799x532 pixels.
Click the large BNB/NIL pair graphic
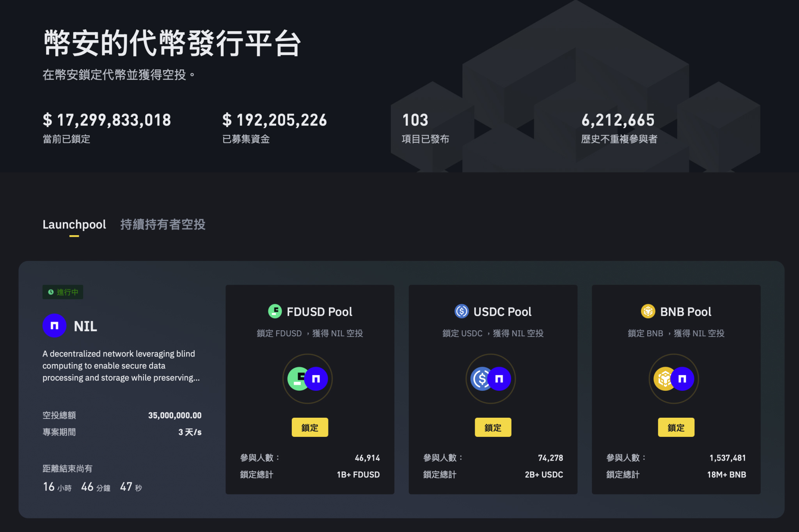[x=674, y=378]
